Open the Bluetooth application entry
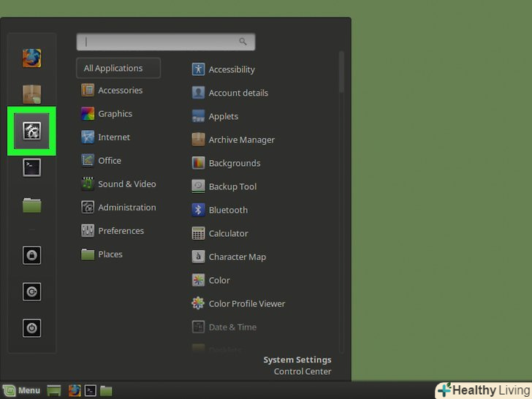Image resolution: width=532 pixels, height=399 pixels. pos(228,210)
